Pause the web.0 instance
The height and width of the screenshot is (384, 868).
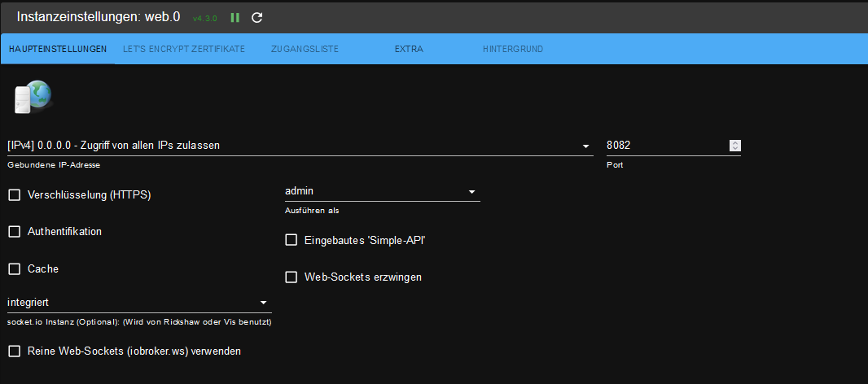click(235, 17)
